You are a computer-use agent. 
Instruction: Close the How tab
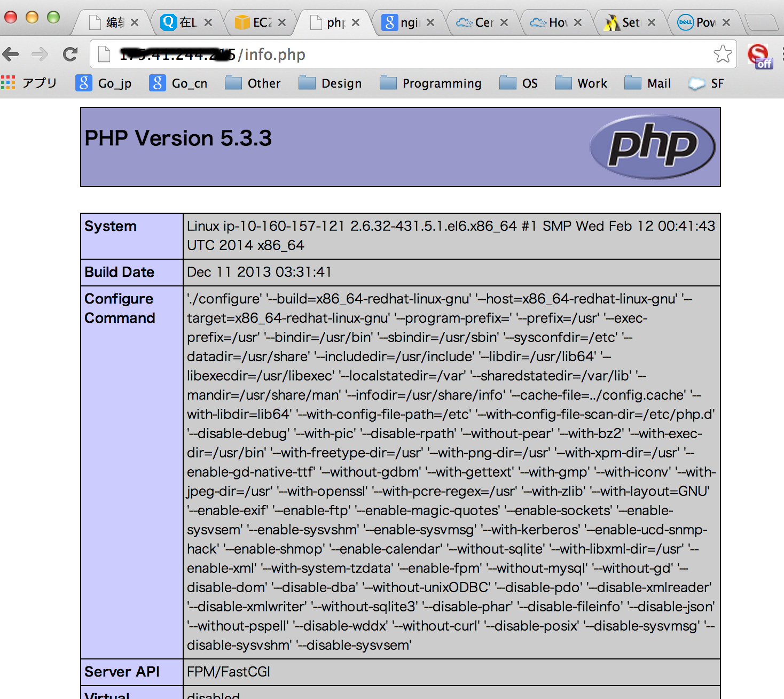click(578, 22)
